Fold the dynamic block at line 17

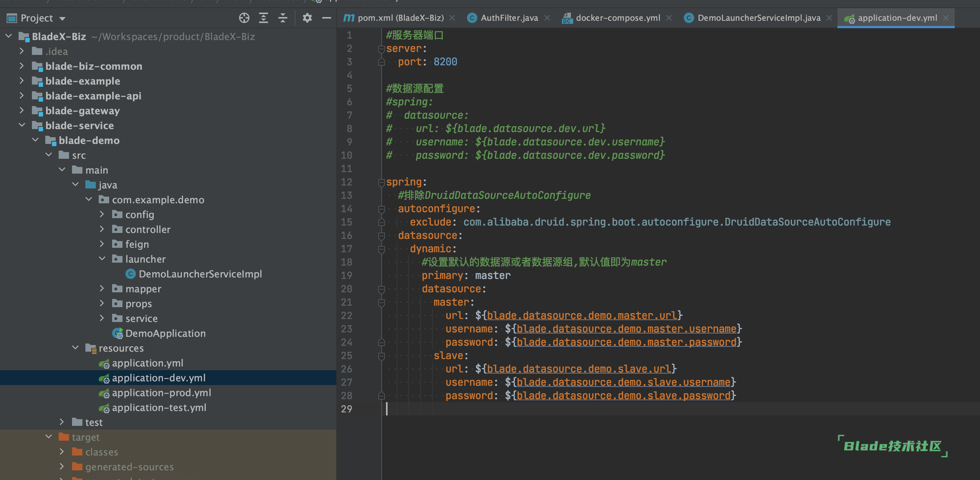pyautogui.click(x=381, y=249)
